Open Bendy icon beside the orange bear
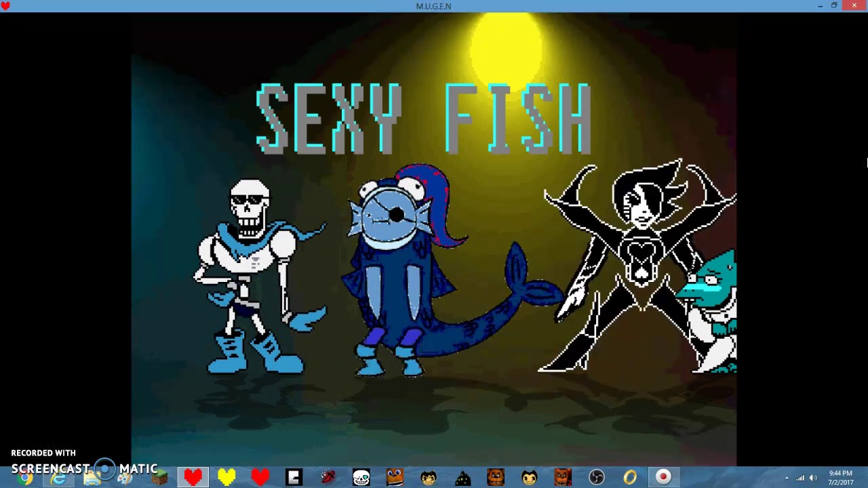Screen dimensions: 868x488 click(x=428, y=477)
